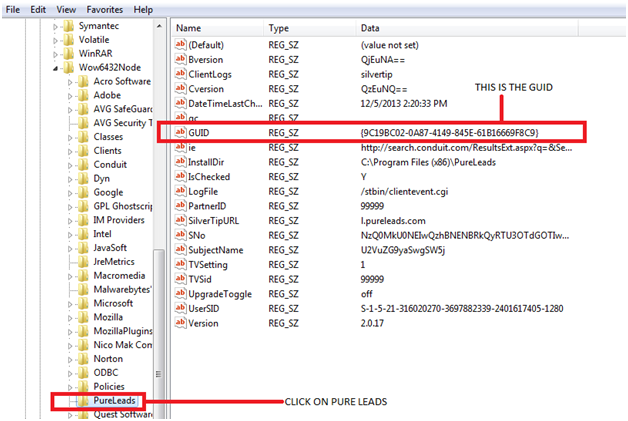The image size is (628, 421).
Task: Collapse the Wow6432Node tree node
Action: click(56, 67)
